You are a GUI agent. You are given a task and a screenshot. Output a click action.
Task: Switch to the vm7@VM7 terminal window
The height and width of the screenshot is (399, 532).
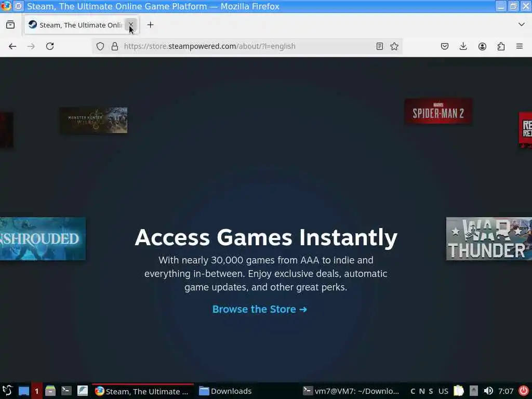[351, 391]
